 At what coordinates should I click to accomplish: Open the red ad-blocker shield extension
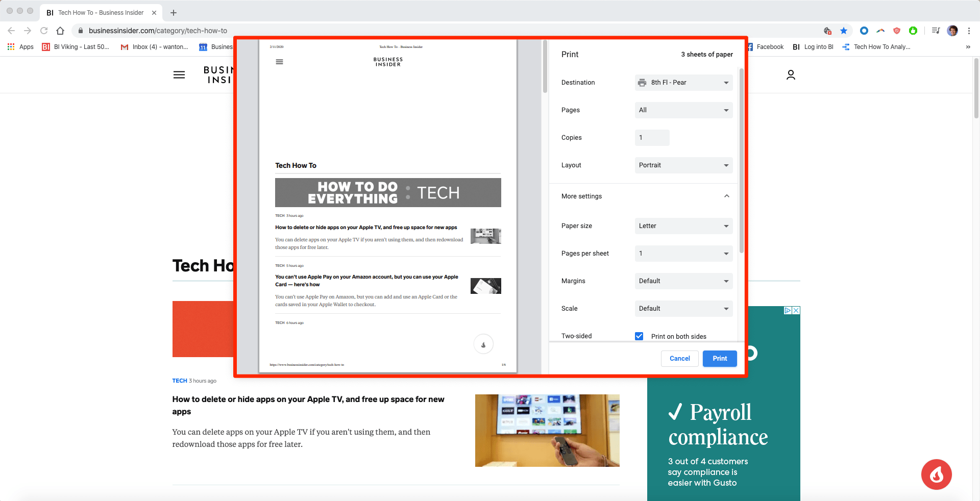pos(896,31)
